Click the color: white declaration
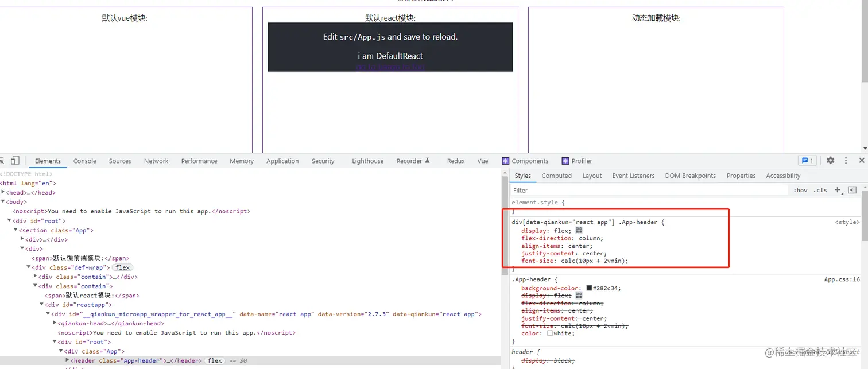 (x=548, y=333)
